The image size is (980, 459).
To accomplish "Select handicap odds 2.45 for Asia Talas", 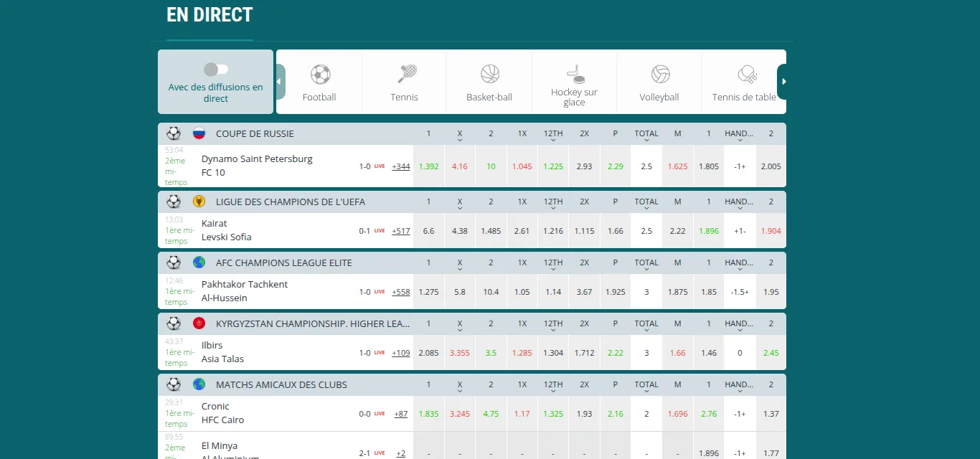I will pos(771,353).
